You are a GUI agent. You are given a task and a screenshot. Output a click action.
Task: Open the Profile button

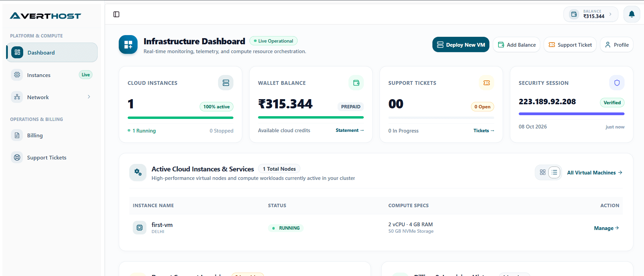coord(617,45)
